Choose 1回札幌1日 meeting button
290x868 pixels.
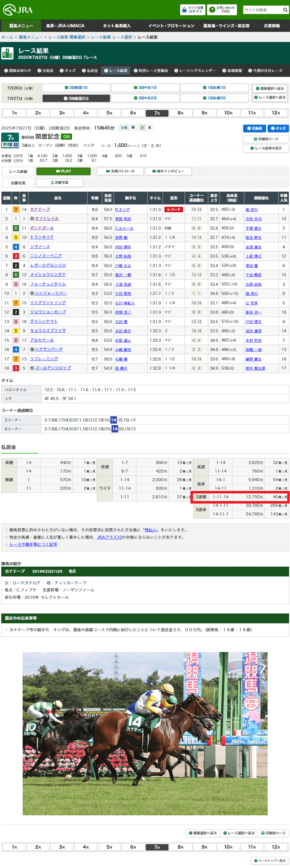tap(214, 88)
